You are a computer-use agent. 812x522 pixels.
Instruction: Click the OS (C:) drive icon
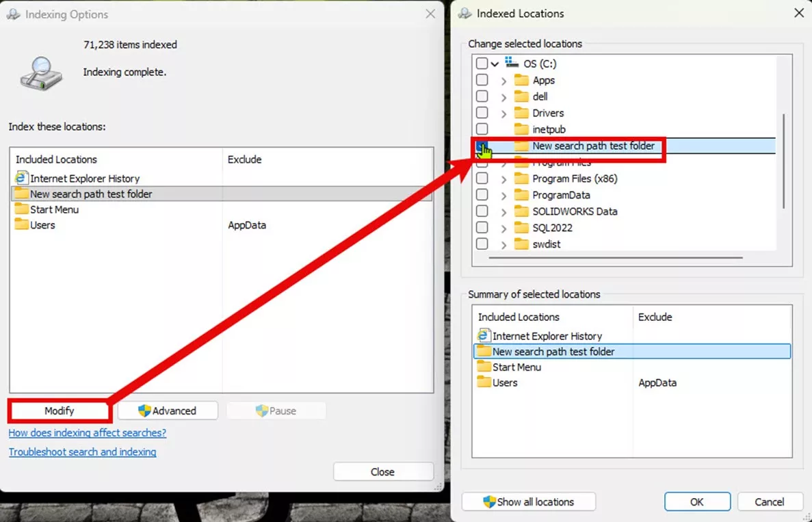510,63
